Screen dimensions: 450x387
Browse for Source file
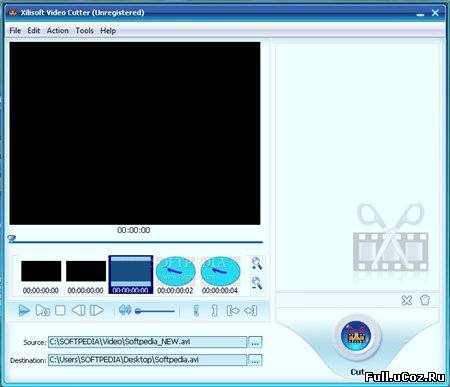pyautogui.click(x=255, y=342)
